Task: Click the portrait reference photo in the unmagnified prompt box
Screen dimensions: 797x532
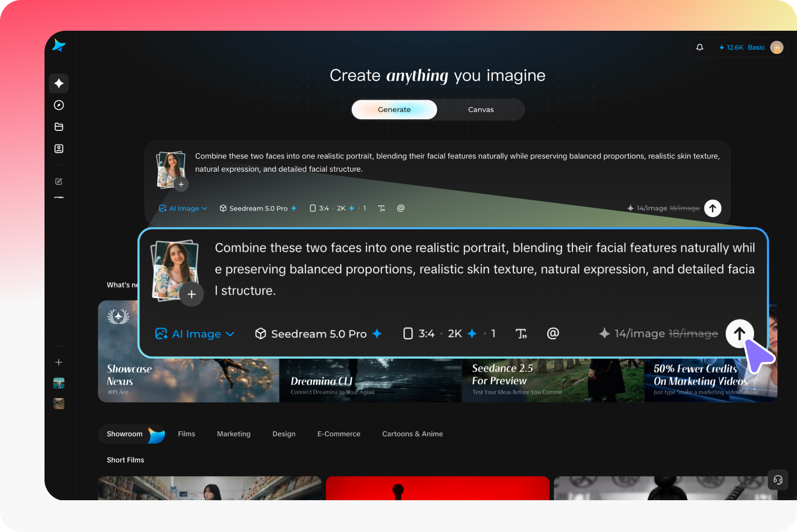Action: point(171,169)
